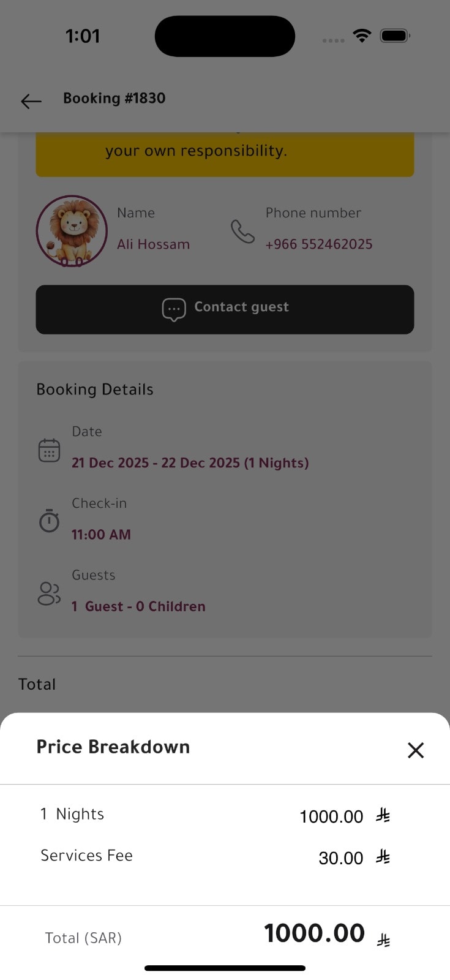450x980 pixels.
Task: Tap the 1 Guest - 0 Children text
Action: [138, 606]
